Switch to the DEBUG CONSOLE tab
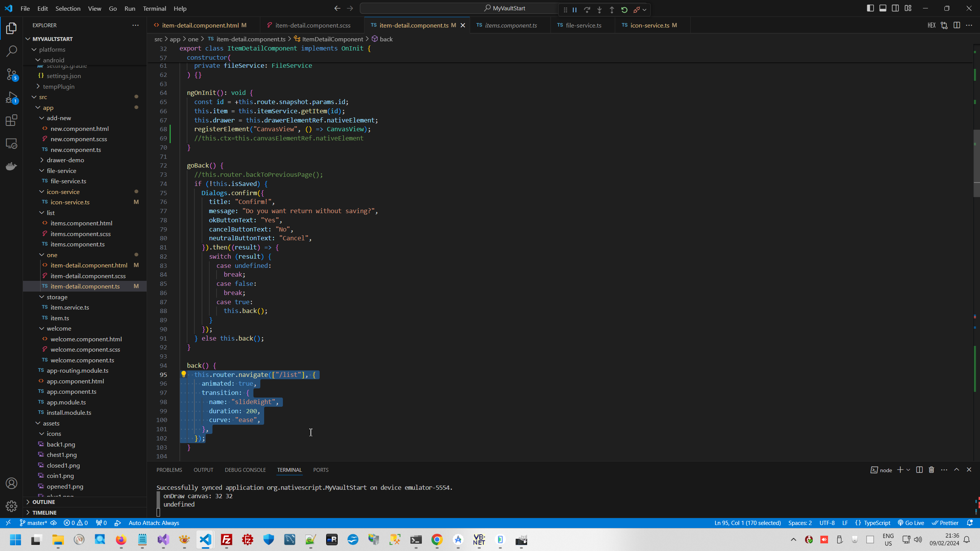 pos(245,470)
